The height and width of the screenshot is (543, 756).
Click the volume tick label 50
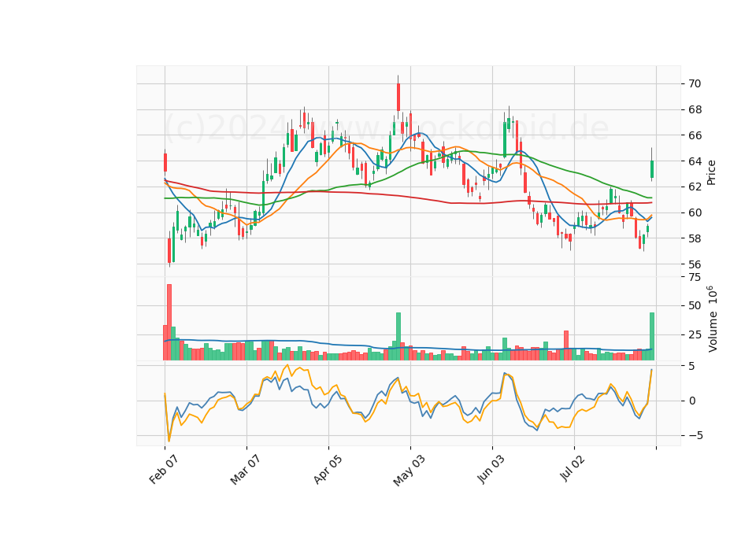coord(695,306)
